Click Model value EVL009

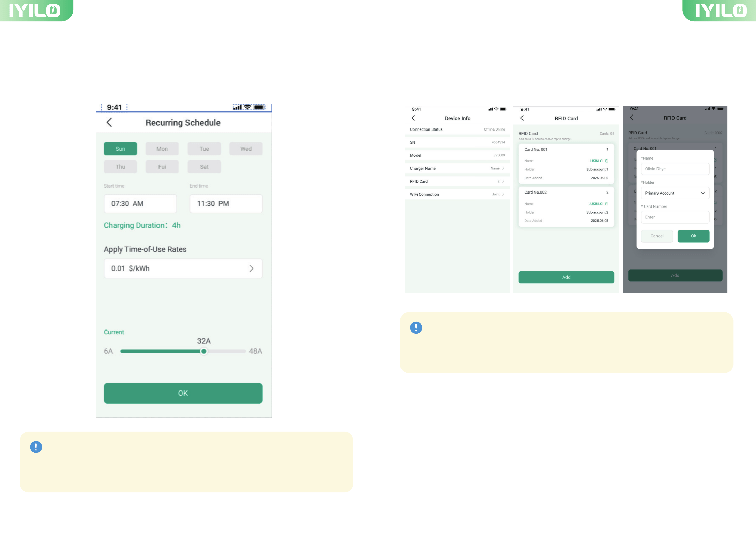(499, 155)
